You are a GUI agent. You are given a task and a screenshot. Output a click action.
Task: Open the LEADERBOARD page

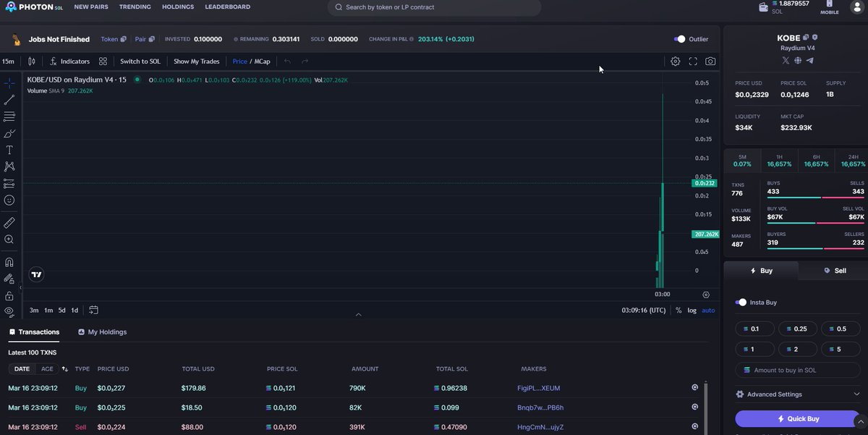[x=228, y=7]
